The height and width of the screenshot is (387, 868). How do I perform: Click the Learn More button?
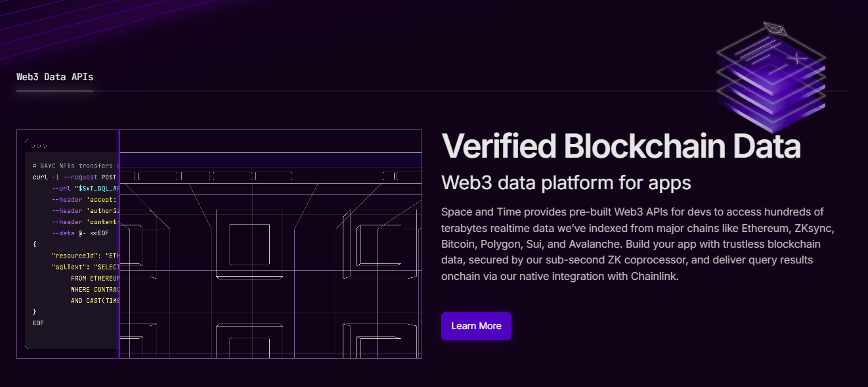pyautogui.click(x=476, y=326)
